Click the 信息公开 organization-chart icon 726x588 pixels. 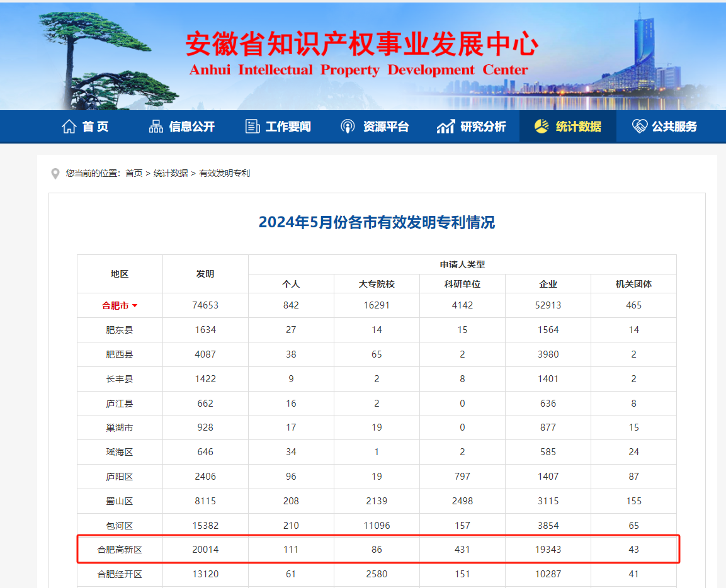[x=156, y=126]
